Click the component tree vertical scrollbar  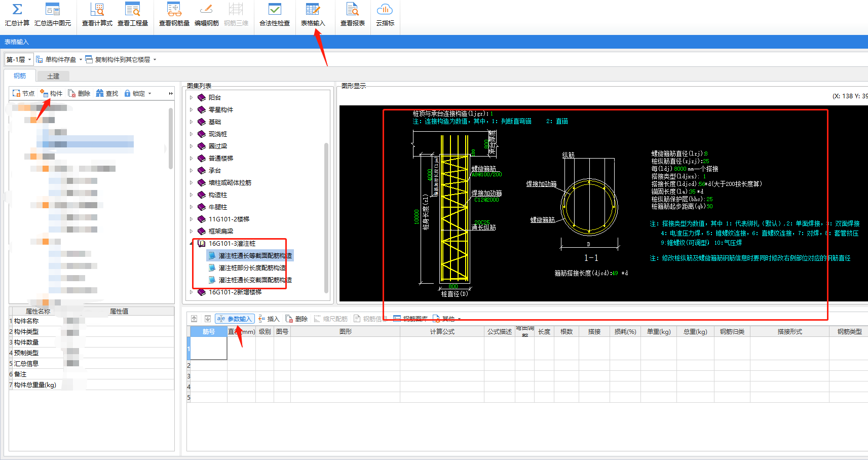[x=171, y=139]
